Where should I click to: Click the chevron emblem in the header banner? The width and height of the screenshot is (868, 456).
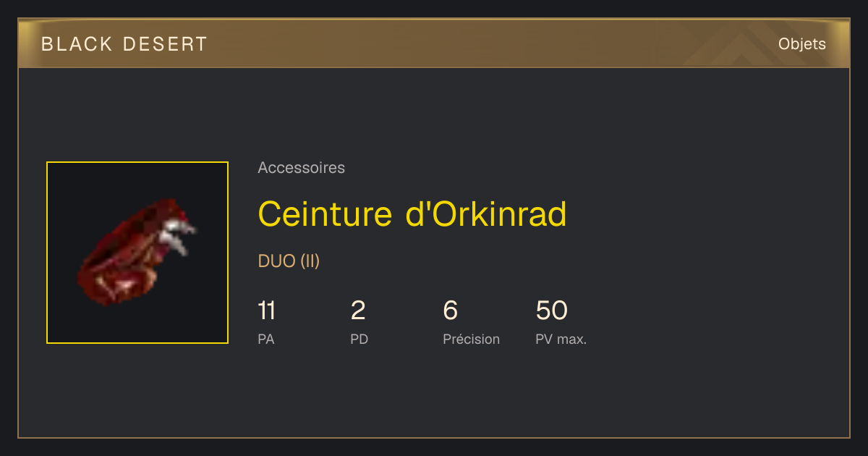click(x=738, y=46)
